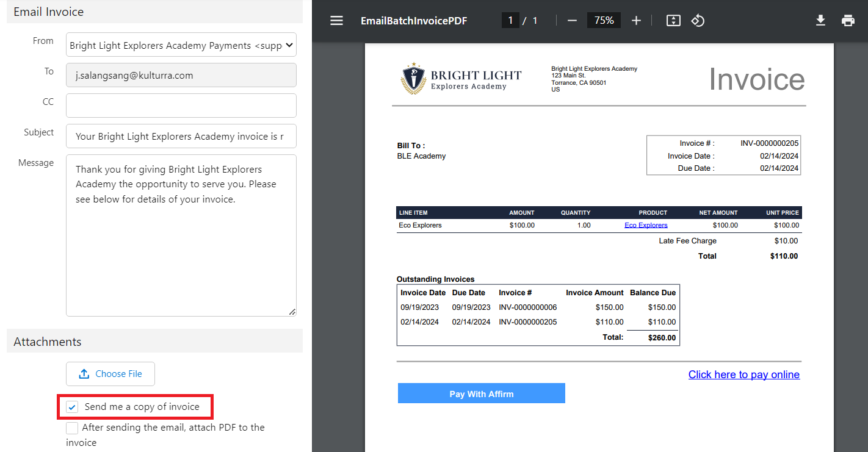868x452 pixels.
Task: Click the EmailBatchInvoicePDF document title
Action: pyautogui.click(x=414, y=21)
